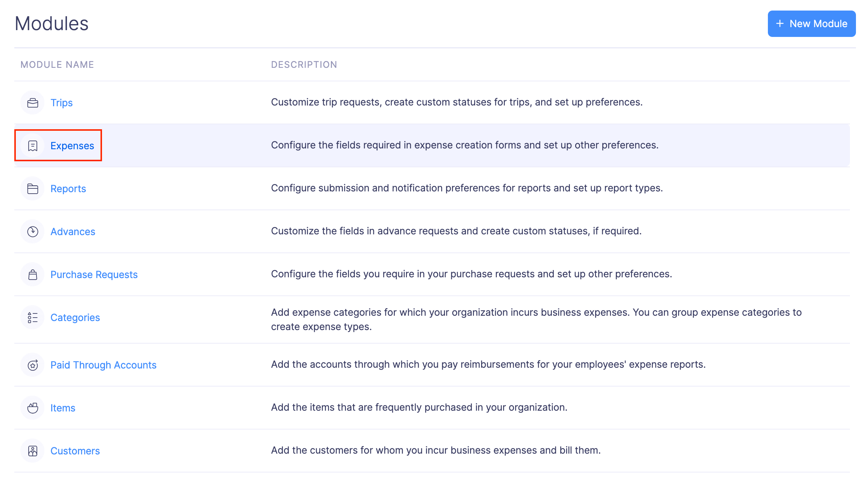Open the Purchase Requests module
Screen dimensions: 868x477
pyautogui.click(x=94, y=274)
